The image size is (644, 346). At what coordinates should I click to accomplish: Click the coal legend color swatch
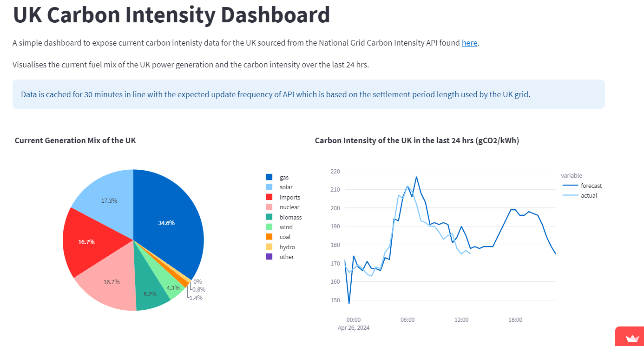269,237
